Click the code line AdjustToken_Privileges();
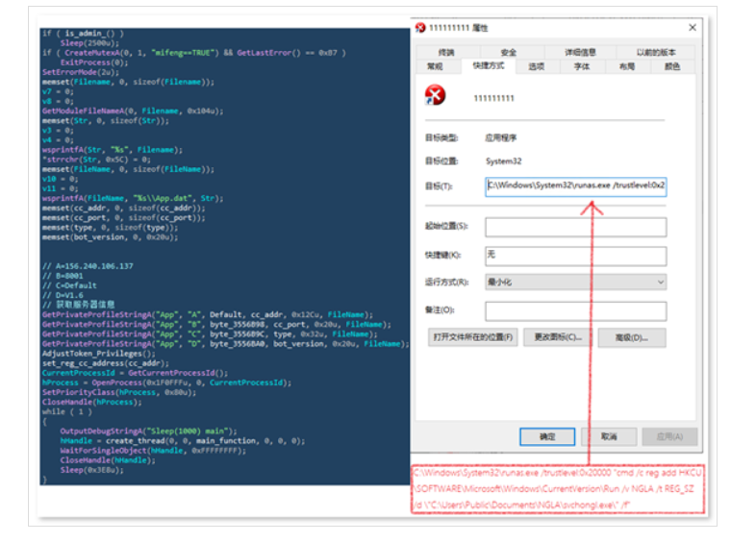Viewport: 756px width, 542px height. pos(98,353)
